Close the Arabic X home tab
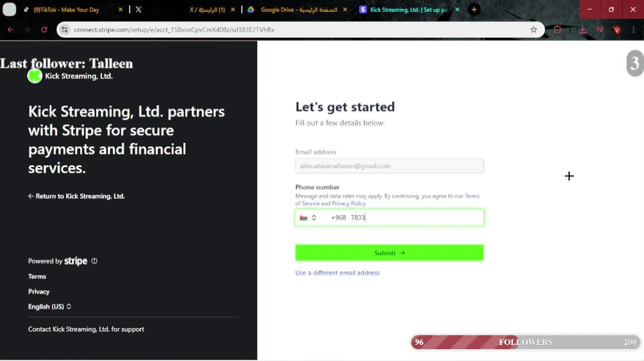The width and height of the screenshot is (644, 361). coord(233,10)
